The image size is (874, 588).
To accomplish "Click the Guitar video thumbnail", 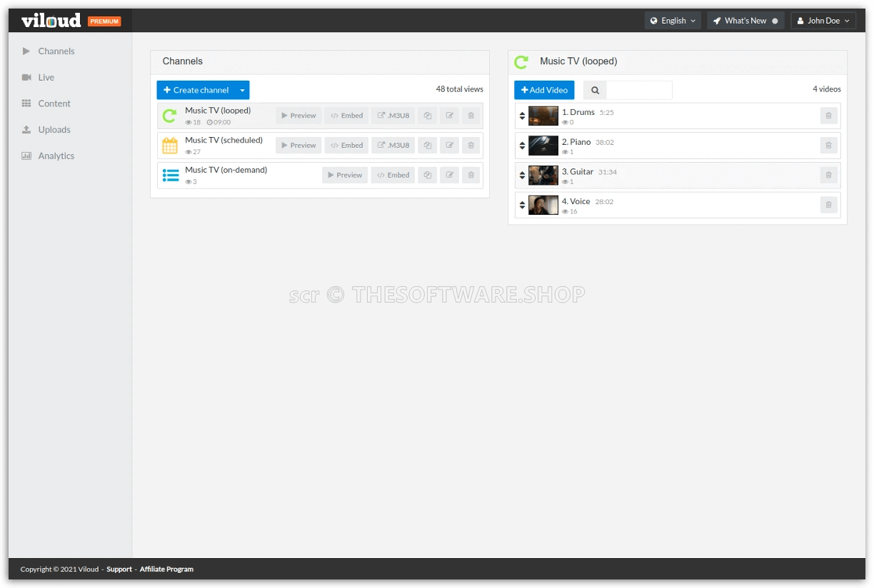I will pos(543,176).
